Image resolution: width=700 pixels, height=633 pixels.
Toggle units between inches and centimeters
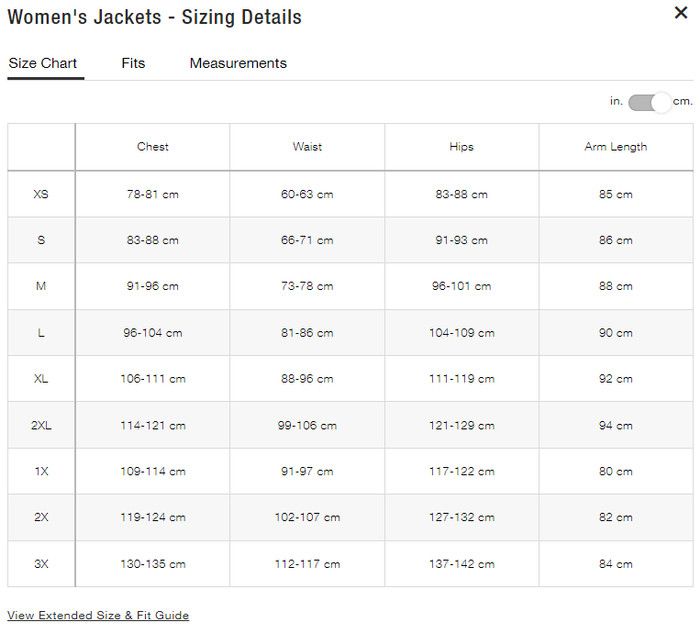tap(650, 102)
